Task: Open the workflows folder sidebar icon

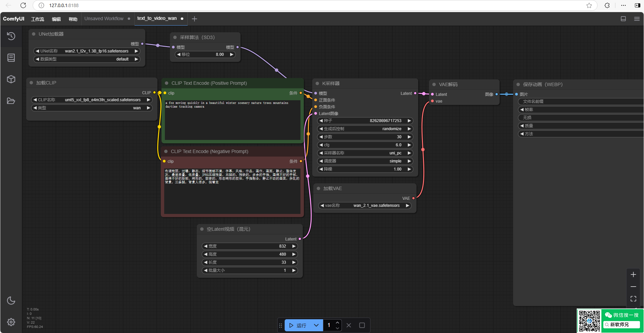Action: point(11,101)
